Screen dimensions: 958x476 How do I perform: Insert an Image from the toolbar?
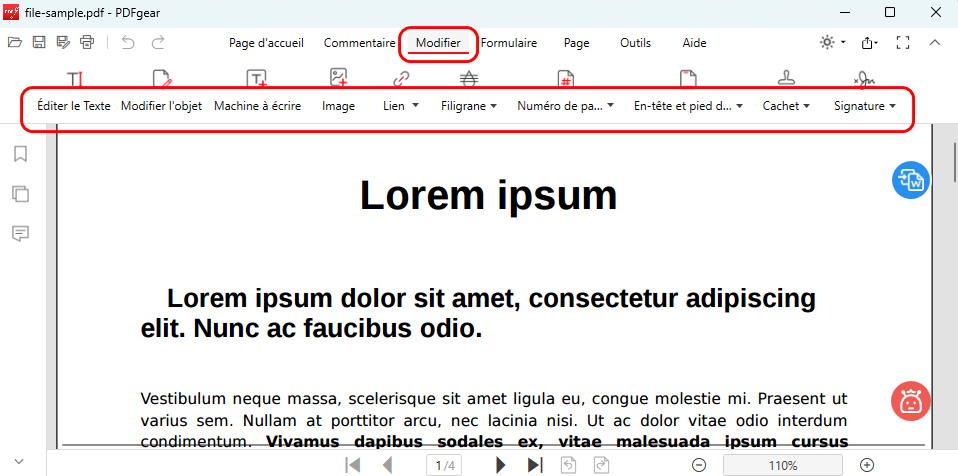(338, 94)
